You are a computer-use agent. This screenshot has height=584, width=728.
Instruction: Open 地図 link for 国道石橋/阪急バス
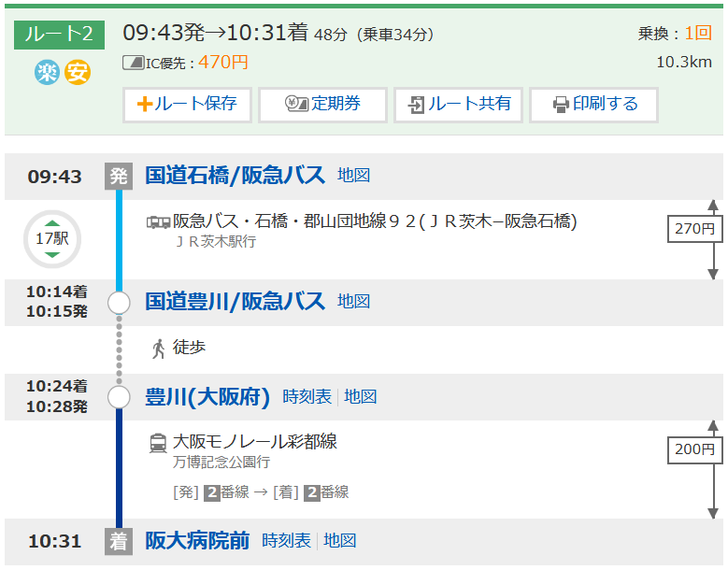click(x=354, y=176)
